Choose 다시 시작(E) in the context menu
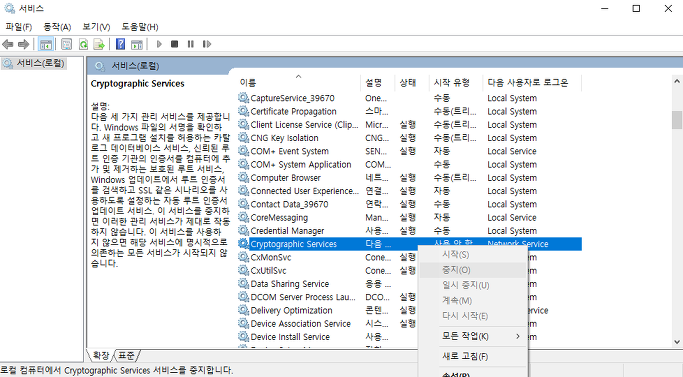Screen dimensions: 683x377 coord(473,316)
